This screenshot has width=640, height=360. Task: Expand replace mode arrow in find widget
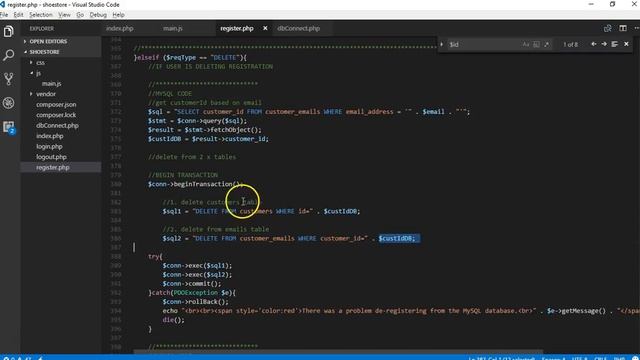click(442, 44)
